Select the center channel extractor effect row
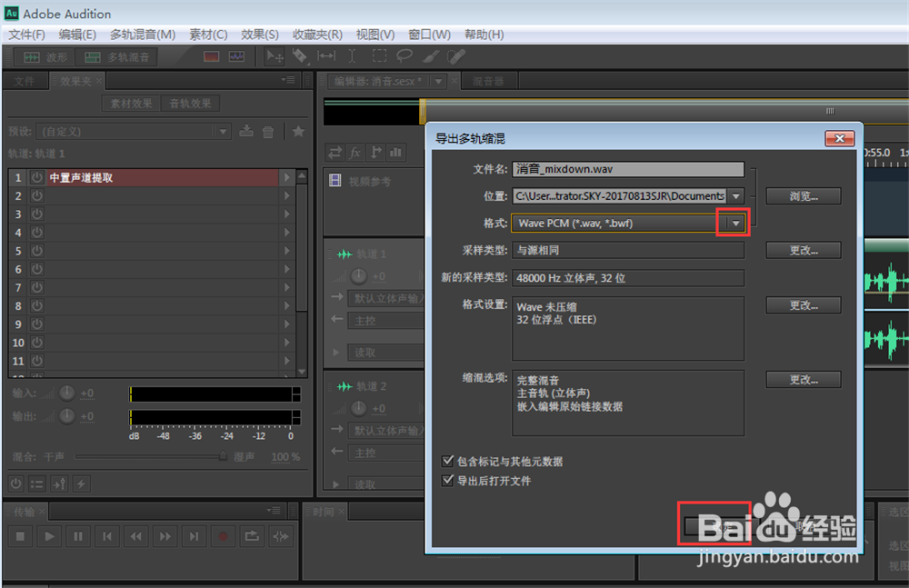This screenshot has width=909, height=588. pyautogui.click(x=163, y=177)
